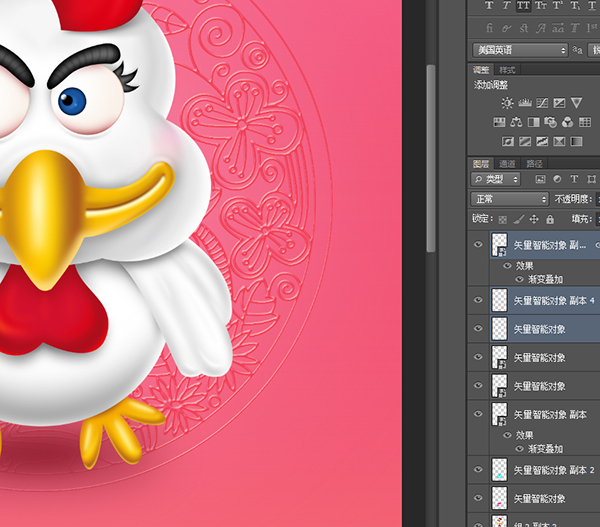The height and width of the screenshot is (527, 600).
Task: Open the 路径 tab
Action: (x=534, y=164)
